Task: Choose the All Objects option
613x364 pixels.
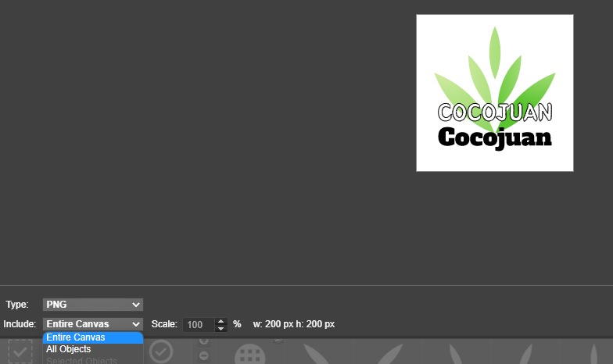Action: pyautogui.click(x=92, y=349)
